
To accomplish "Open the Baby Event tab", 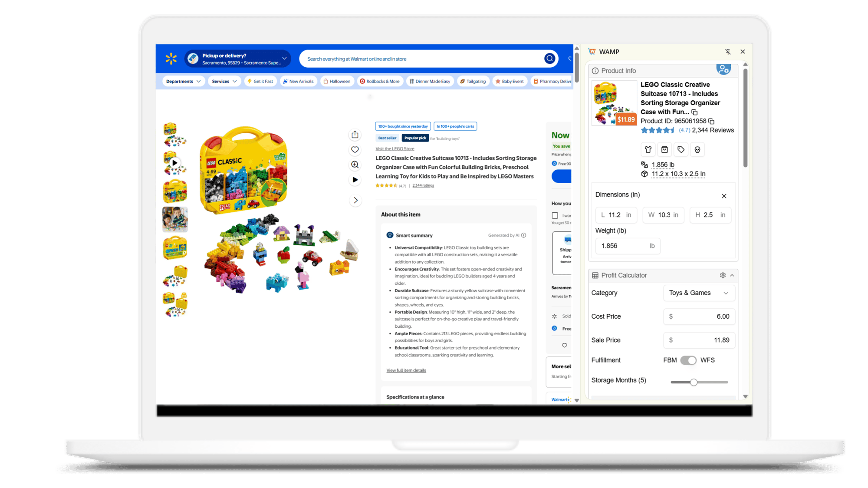I will coord(510,82).
